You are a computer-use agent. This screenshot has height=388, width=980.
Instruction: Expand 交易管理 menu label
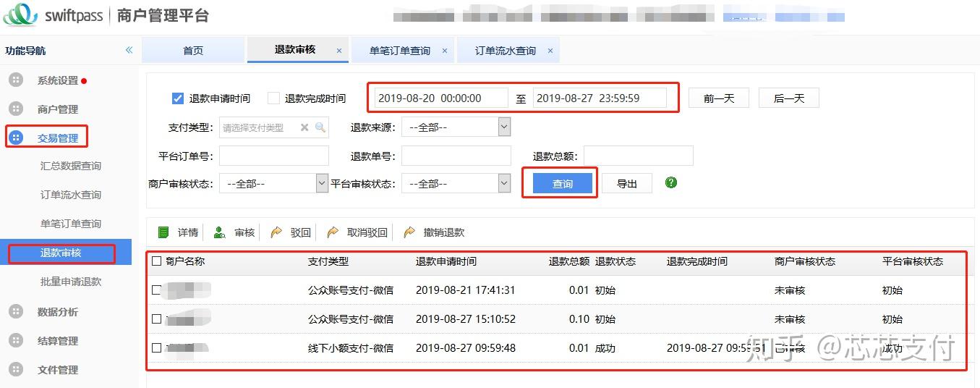58,138
